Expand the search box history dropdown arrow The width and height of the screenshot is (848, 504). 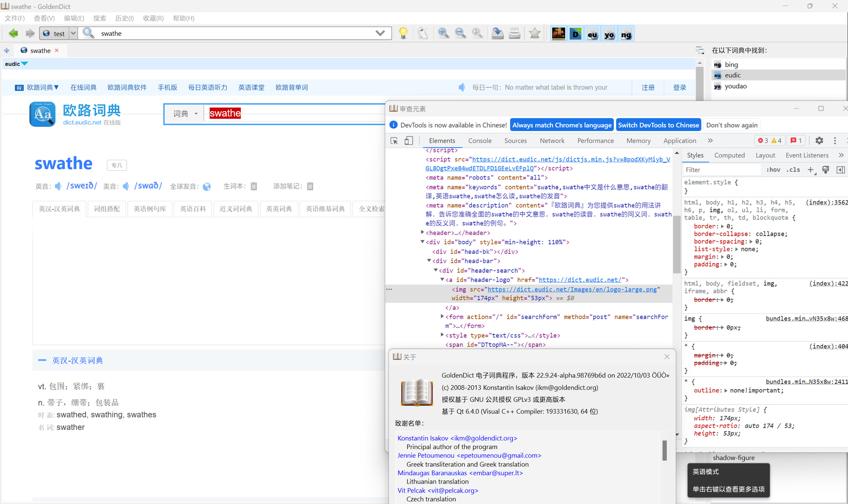[380, 33]
